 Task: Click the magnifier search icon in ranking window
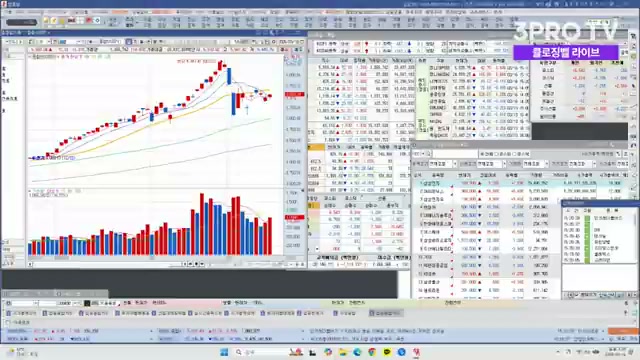(428, 154)
